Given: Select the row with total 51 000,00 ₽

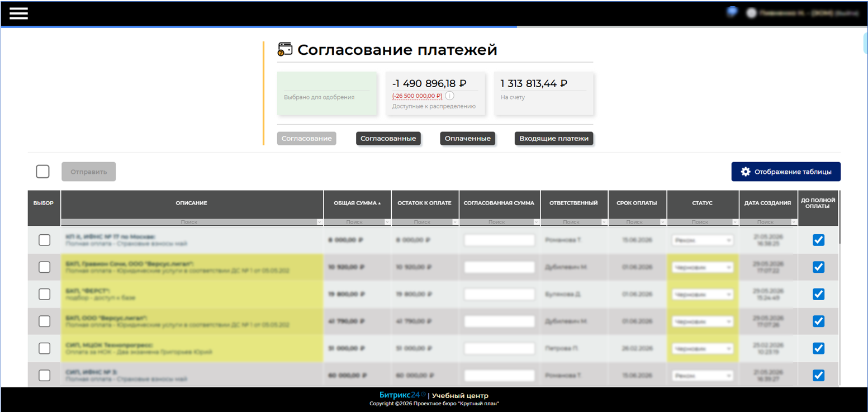Looking at the screenshot, I should 44,348.
